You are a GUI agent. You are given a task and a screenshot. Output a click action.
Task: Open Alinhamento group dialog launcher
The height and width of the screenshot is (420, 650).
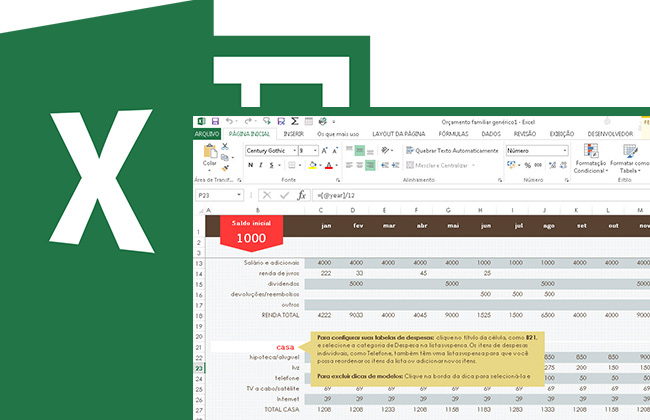500,180
